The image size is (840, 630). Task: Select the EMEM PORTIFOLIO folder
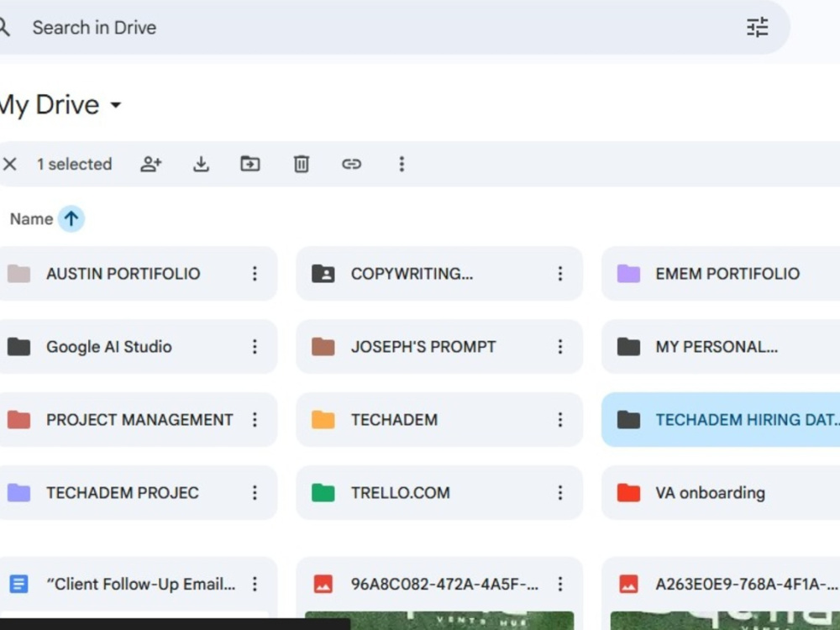point(721,274)
